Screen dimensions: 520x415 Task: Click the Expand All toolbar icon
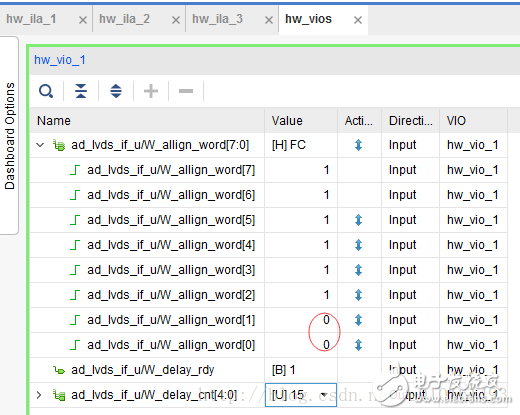pyautogui.click(x=116, y=91)
